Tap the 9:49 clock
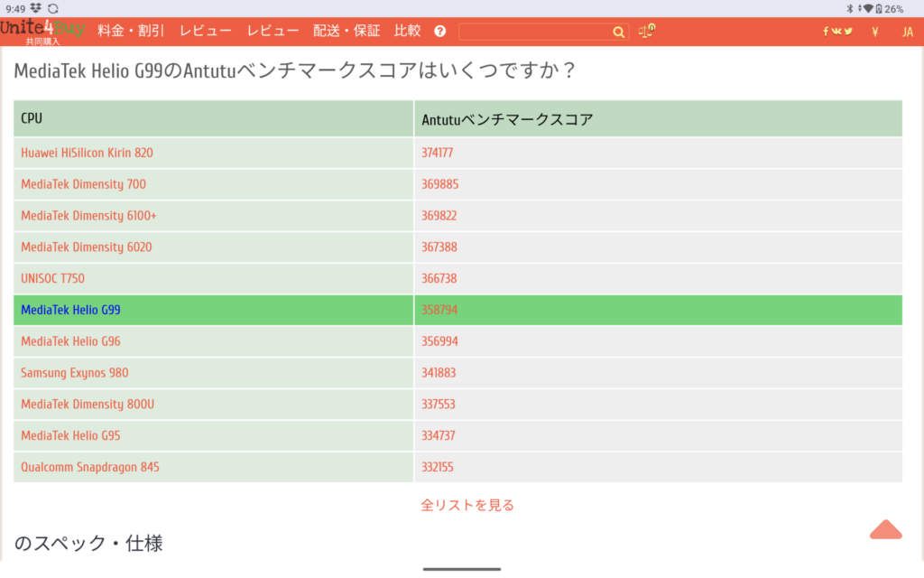The height and width of the screenshot is (578, 924). [15, 9]
